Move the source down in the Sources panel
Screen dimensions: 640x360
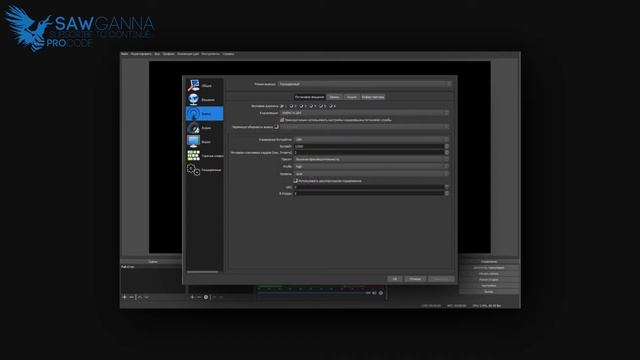click(221, 297)
